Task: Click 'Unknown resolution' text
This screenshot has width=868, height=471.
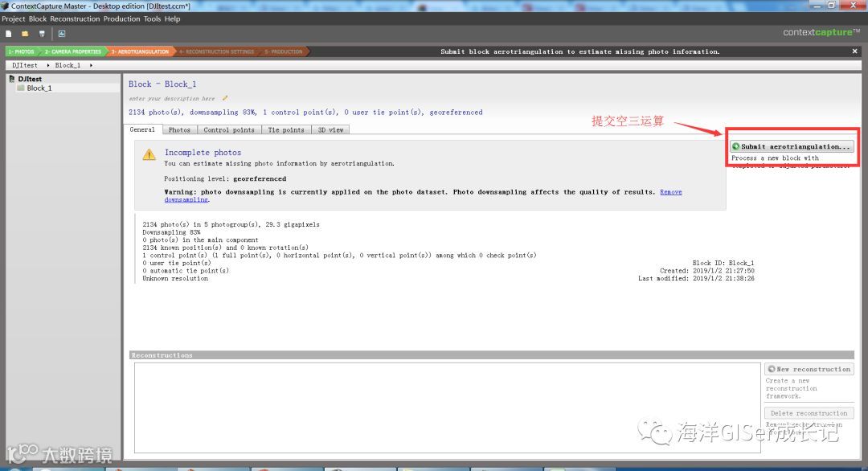Action: pyautogui.click(x=175, y=278)
